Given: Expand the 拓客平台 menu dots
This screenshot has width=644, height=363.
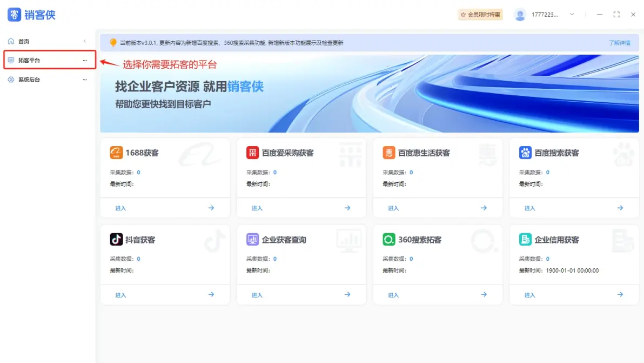Looking at the screenshot, I should (x=85, y=61).
